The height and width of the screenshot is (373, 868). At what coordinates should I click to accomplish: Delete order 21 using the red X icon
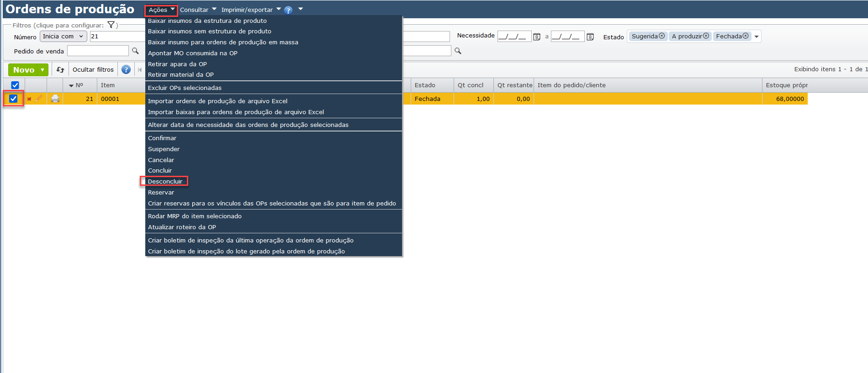29,99
